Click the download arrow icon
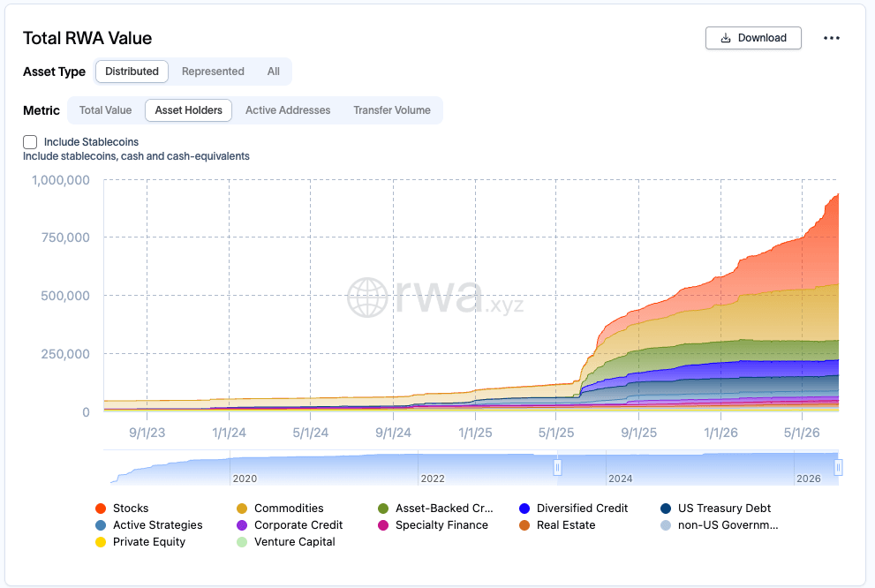Viewport: 875px width, 588px height. [x=726, y=38]
